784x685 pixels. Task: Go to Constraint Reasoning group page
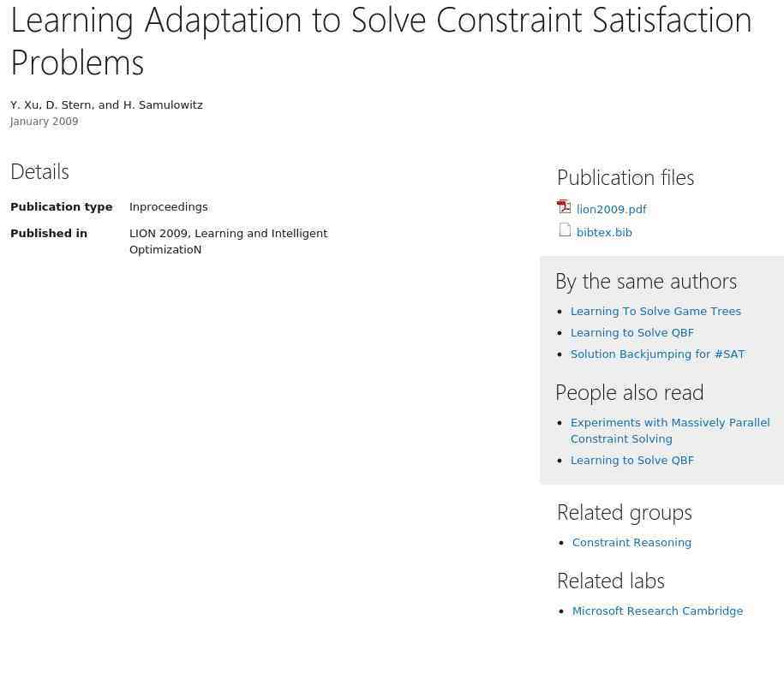[x=631, y=543]
